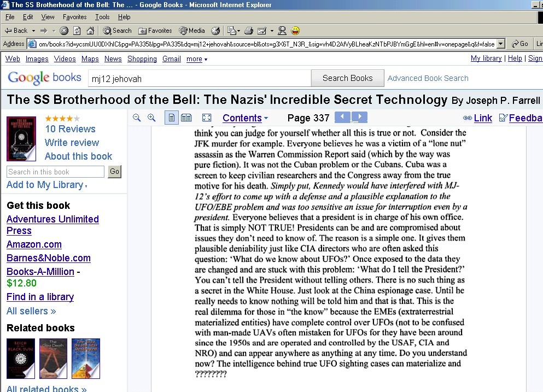Click the IE Back arrow button

tap(16, 31)
